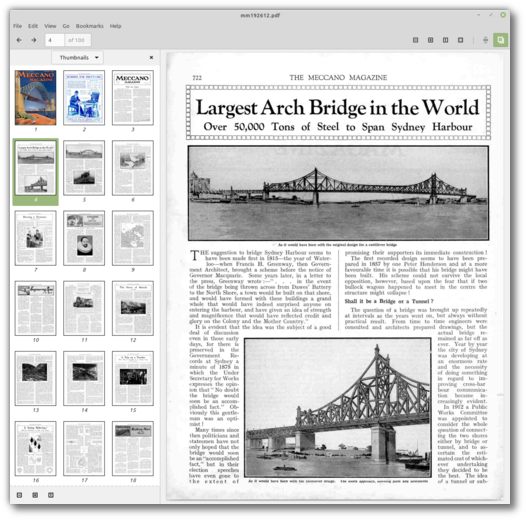Open the Go menu

coord(66,26)
